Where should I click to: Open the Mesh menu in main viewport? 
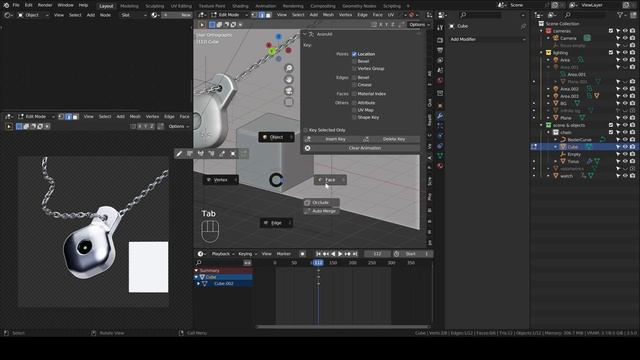pos(328,15)
